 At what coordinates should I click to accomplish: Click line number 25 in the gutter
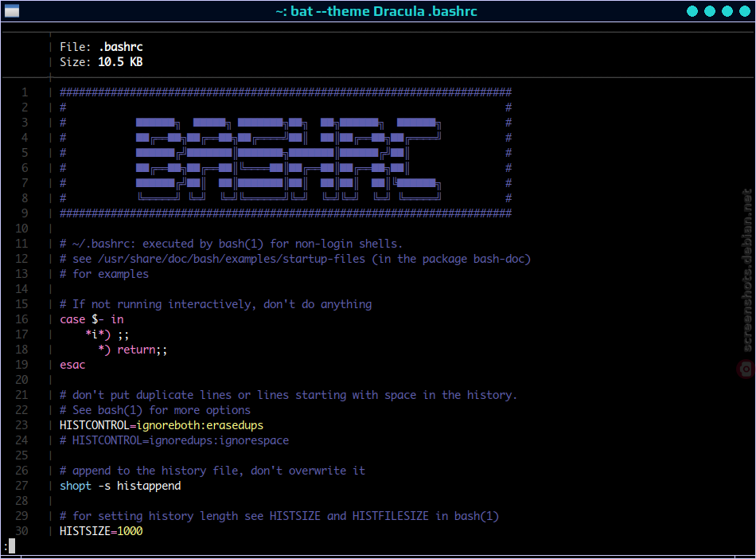tap(21, 455)
